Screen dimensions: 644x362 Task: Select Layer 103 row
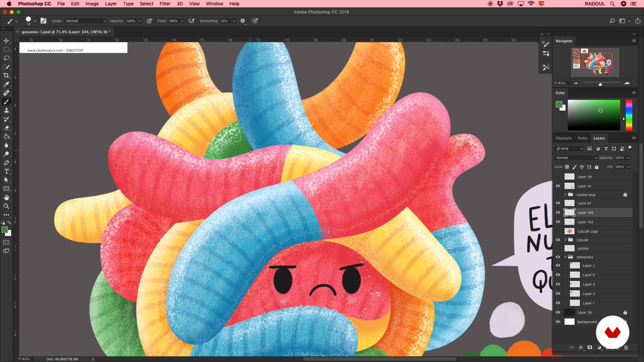click(x=593, y=222)
